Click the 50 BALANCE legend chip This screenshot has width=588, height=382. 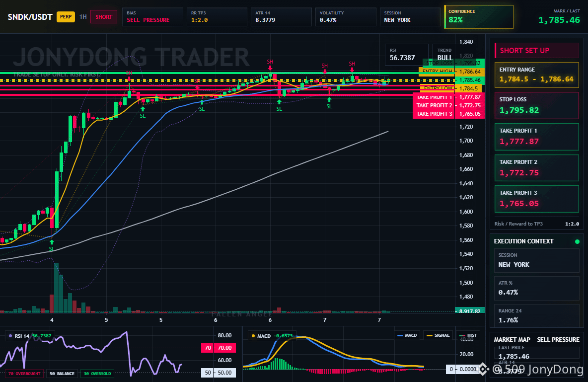click(62, 374)
